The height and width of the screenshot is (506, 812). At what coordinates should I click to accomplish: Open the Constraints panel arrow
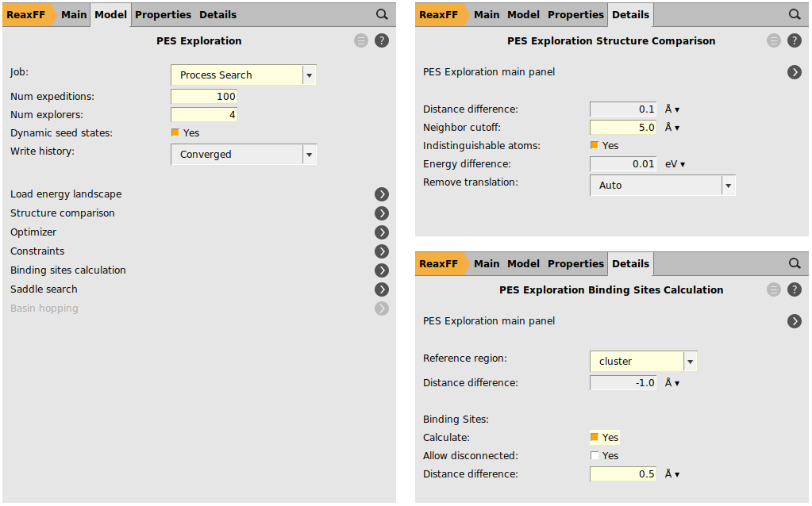click(x=382, y=251)
